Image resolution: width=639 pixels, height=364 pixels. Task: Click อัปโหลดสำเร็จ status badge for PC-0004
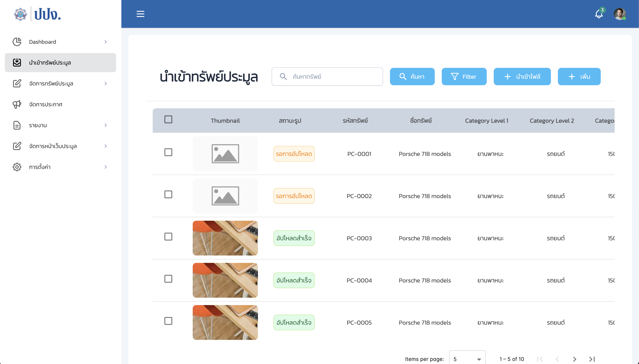coord(294,280)
